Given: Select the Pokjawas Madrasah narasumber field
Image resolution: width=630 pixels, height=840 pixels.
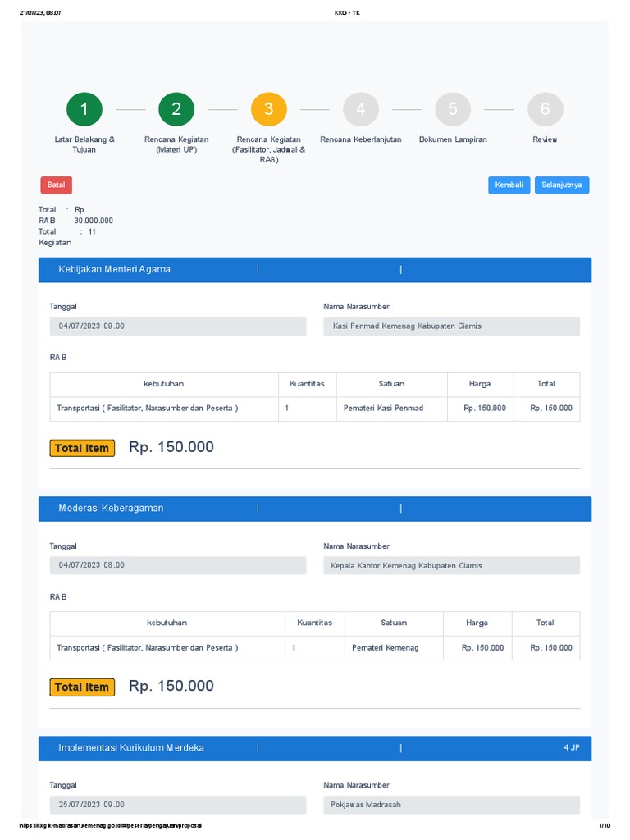Looking at the screenshot, I should tap(451, 805).
